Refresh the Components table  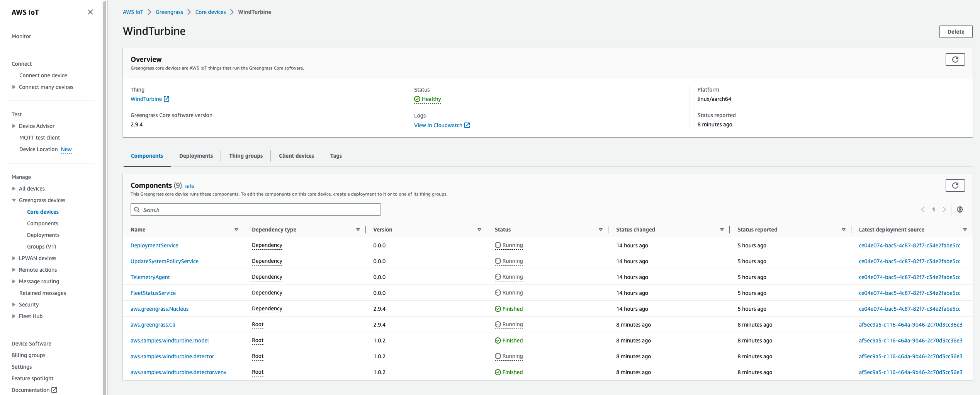[955, 186]
